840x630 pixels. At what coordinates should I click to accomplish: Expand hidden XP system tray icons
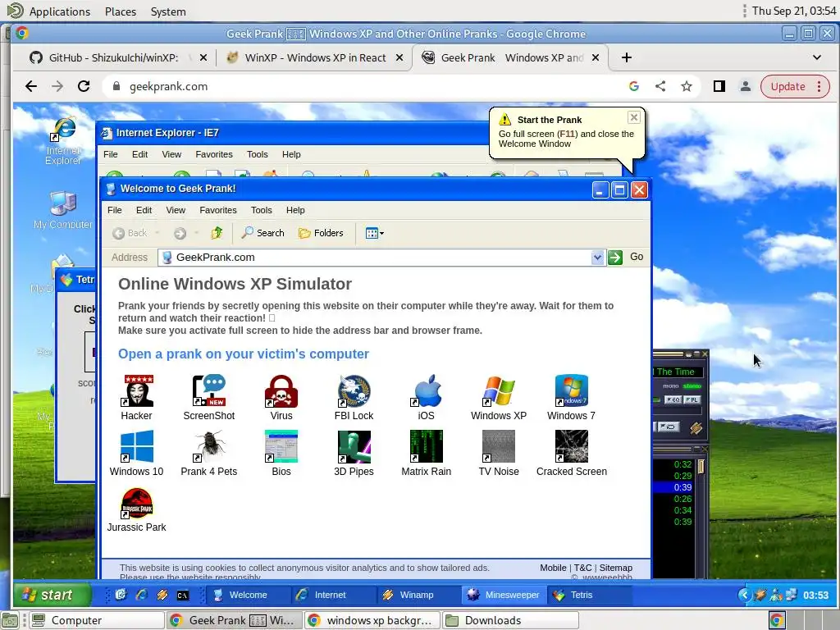[744, 595]
